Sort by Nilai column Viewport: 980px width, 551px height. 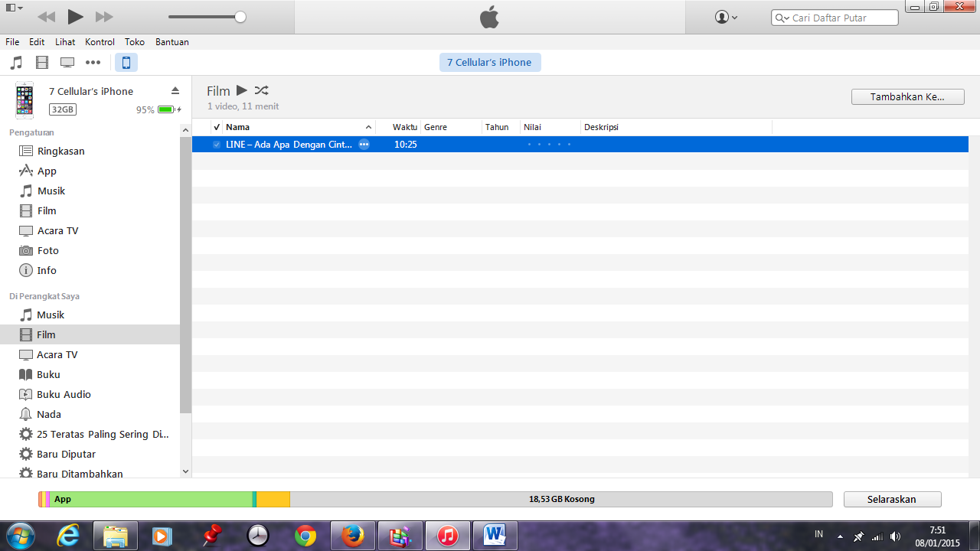click(x=551, y=127)
